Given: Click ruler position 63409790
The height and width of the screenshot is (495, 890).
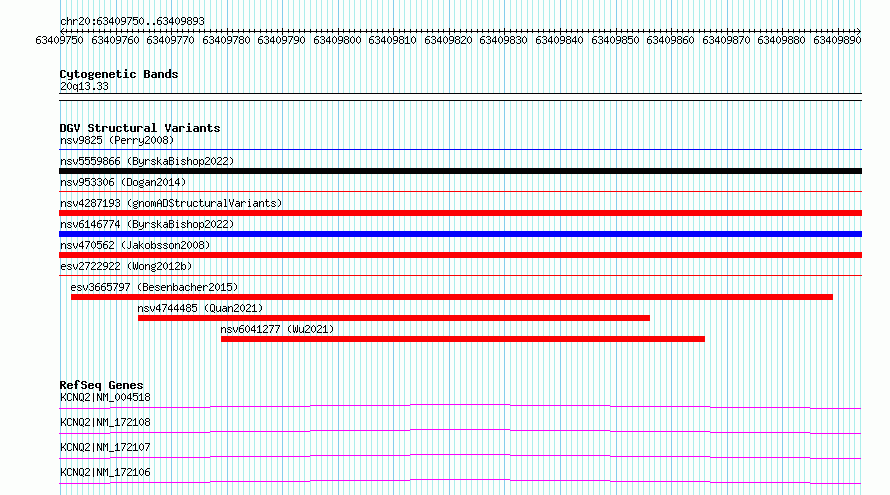Looking at the screenshot, I should click(282, 40).
